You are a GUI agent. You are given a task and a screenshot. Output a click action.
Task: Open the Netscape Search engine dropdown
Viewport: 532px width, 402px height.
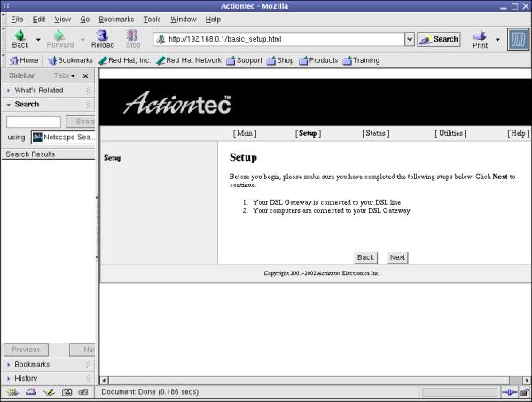click(x=64, y=138)
